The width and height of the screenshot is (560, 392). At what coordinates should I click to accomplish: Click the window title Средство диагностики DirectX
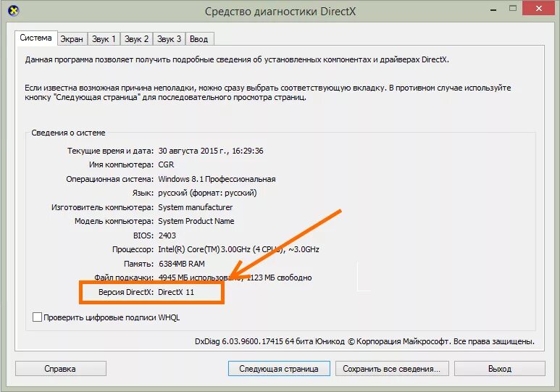click(280, 12)
